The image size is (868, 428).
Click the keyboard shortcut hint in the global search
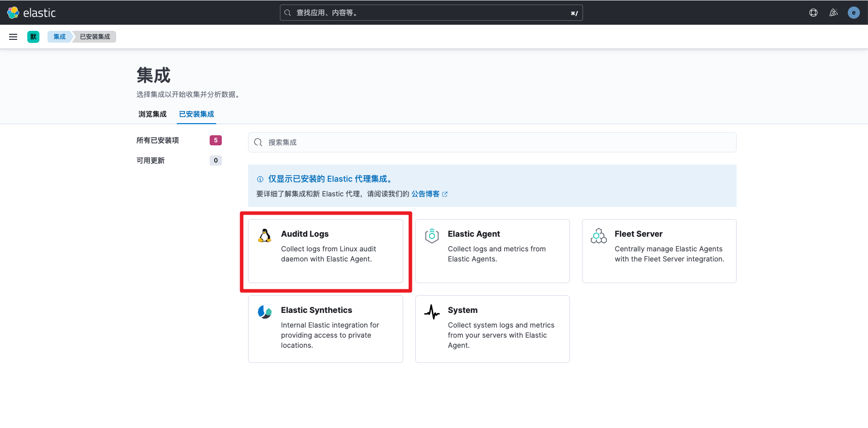574,13
